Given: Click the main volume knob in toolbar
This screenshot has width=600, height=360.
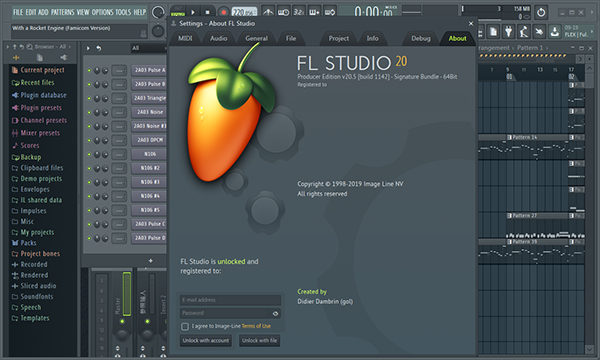Looking at the screenshot, I should 158,12.
